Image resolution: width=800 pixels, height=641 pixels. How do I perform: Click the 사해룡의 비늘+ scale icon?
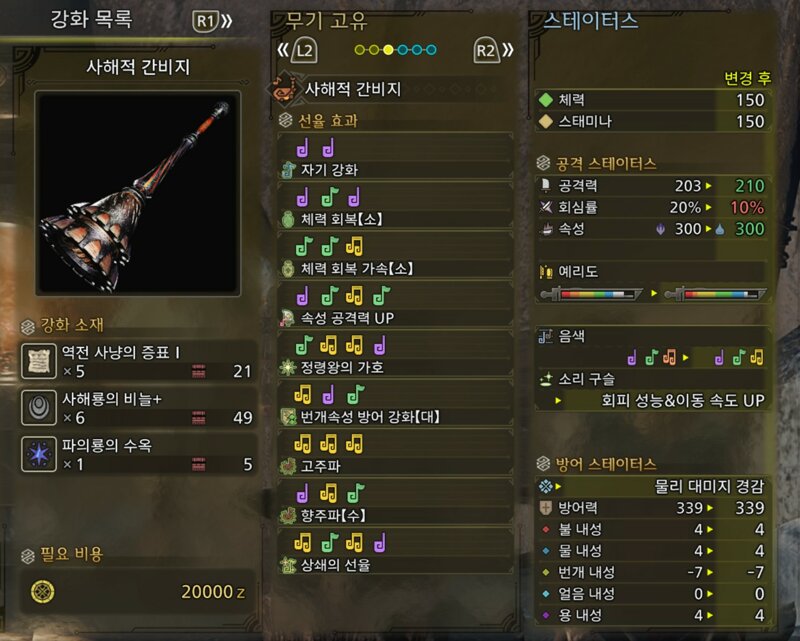[39, 407]
